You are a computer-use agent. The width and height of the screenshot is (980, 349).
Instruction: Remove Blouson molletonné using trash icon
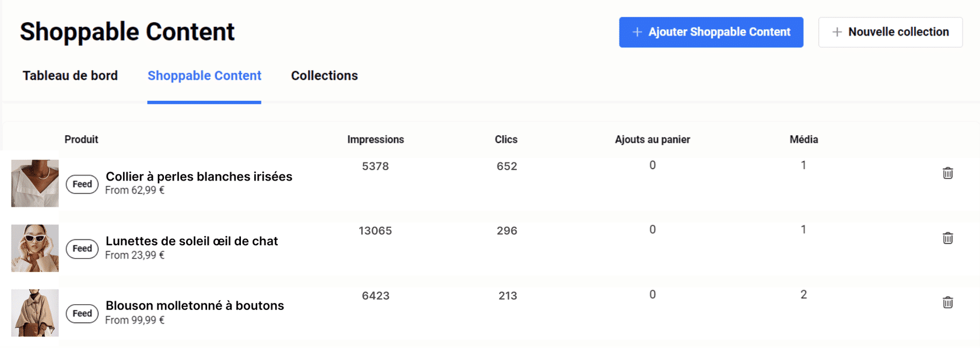pyautogui.click(x=947, y=302)
